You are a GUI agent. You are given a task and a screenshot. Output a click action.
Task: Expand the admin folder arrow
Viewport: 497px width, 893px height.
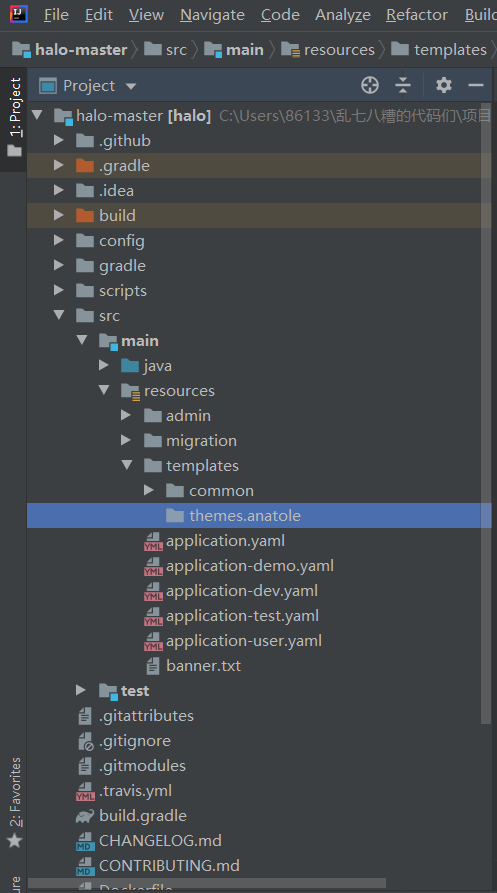[x=126, y=415]
